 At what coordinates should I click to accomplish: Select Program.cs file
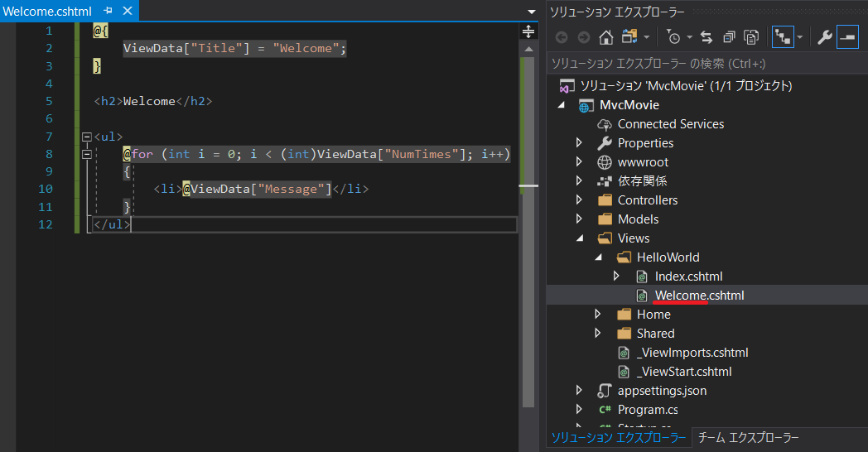[648, 410]
